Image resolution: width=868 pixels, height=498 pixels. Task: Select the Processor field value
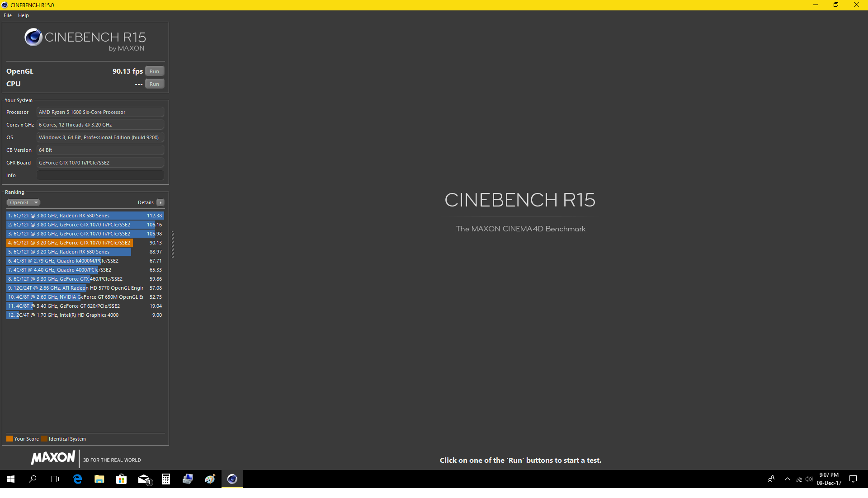coord(100,112)
